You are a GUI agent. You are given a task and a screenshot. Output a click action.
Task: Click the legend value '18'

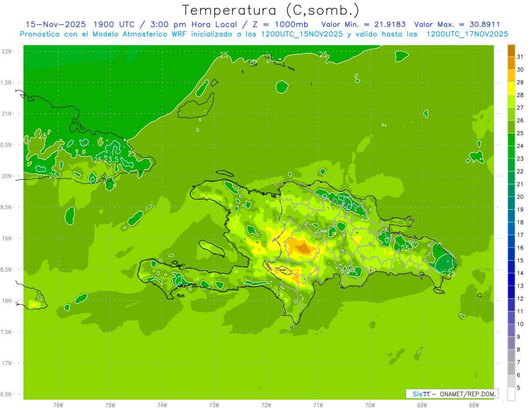(x=520, y=222)
